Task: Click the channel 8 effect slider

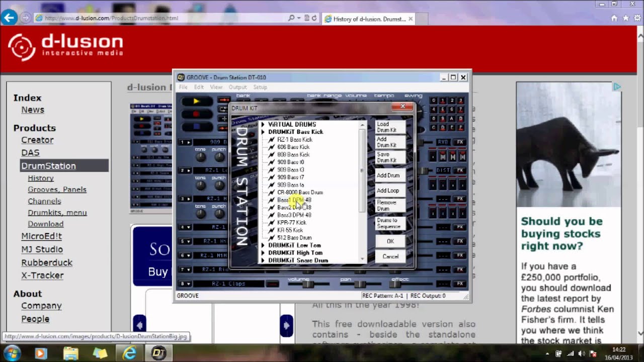Action: (x=396, y=284)
